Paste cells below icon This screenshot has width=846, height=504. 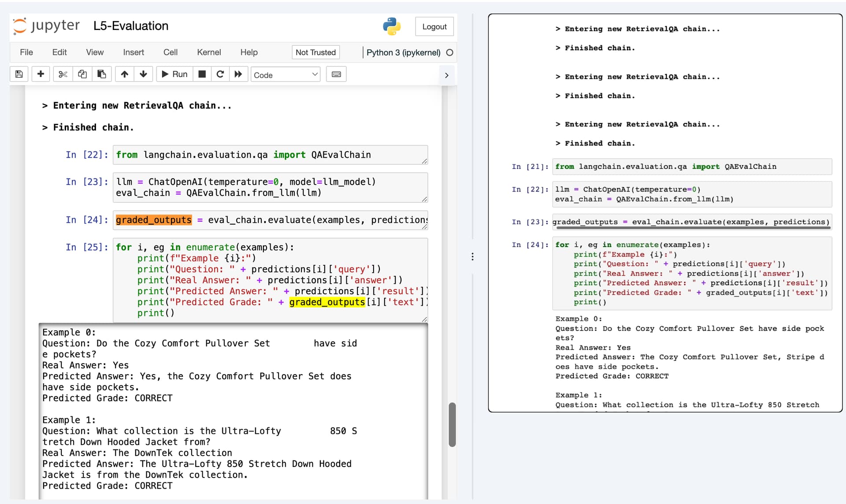pos(102,74)
